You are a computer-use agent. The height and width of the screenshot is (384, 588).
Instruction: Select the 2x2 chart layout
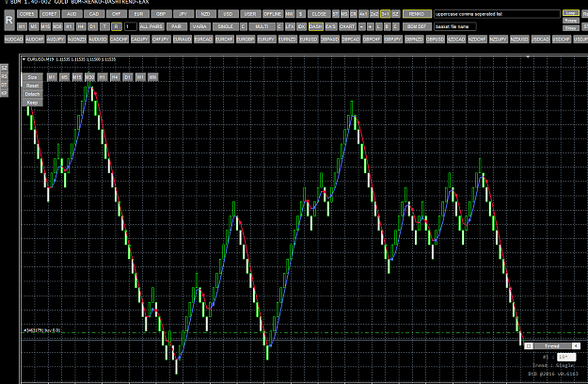[x=374, y=14]
